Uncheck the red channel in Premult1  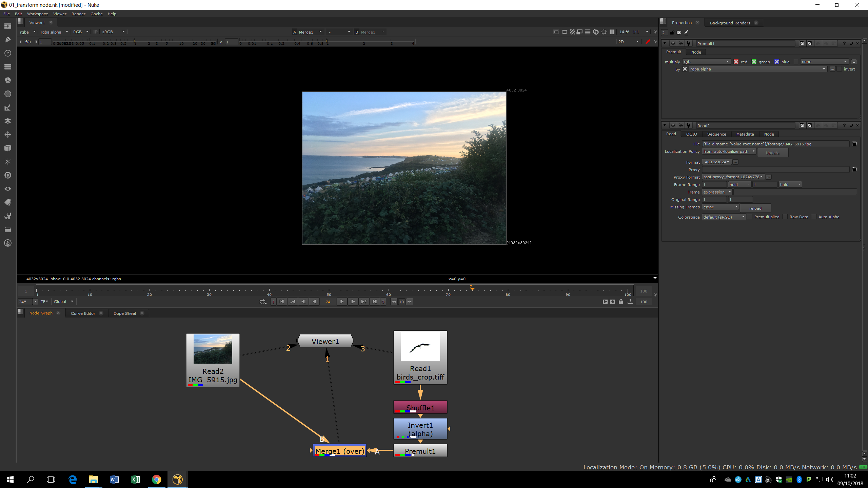pos(736,62)
